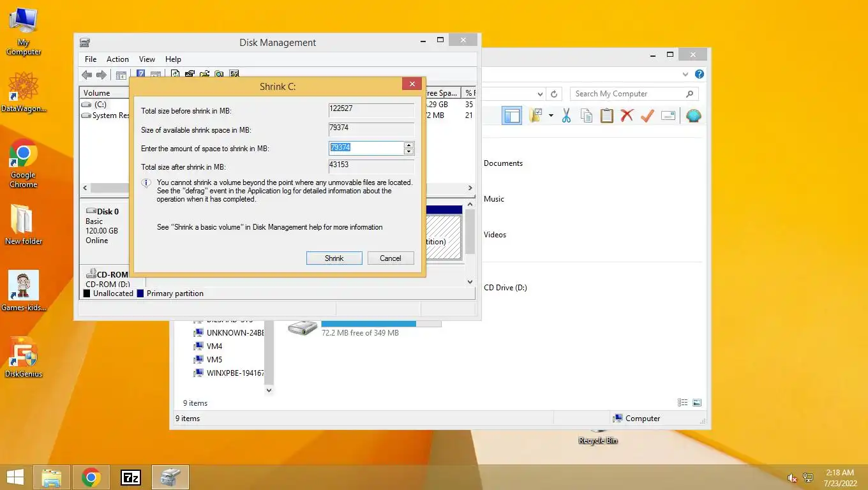The height and width of the screenshot is (490, 868).
Task: Click the Paste clipboard icon
Action: [607, 115]
